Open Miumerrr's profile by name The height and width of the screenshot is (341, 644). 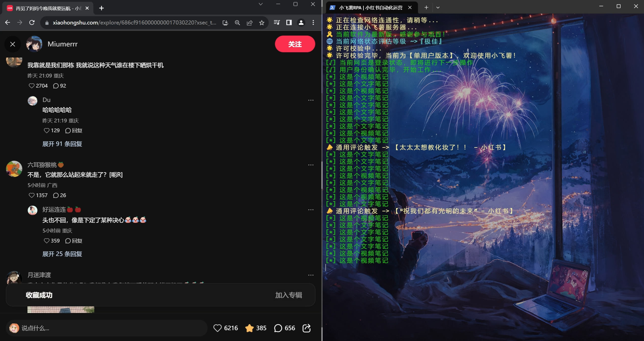tap(62, 44)
